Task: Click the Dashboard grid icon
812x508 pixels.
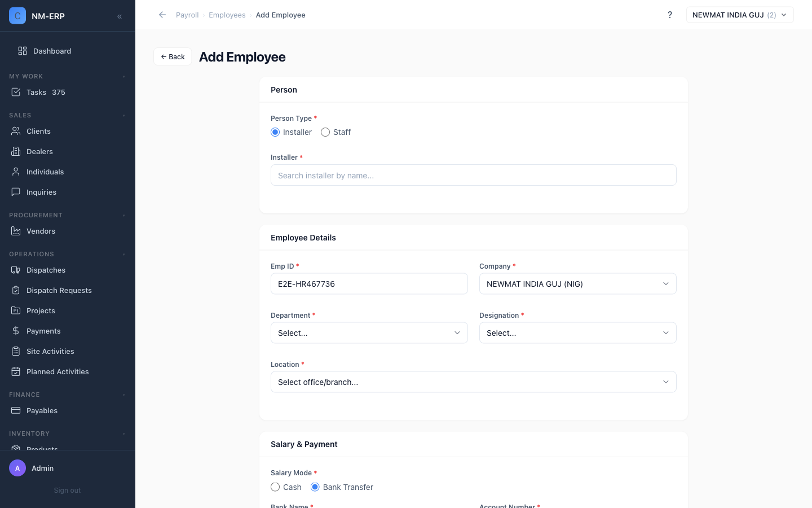Action: (23, 51)
